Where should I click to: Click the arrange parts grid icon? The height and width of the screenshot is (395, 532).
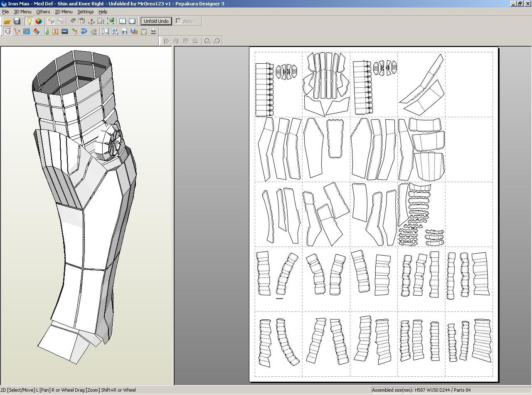click(x=115, y=31)
